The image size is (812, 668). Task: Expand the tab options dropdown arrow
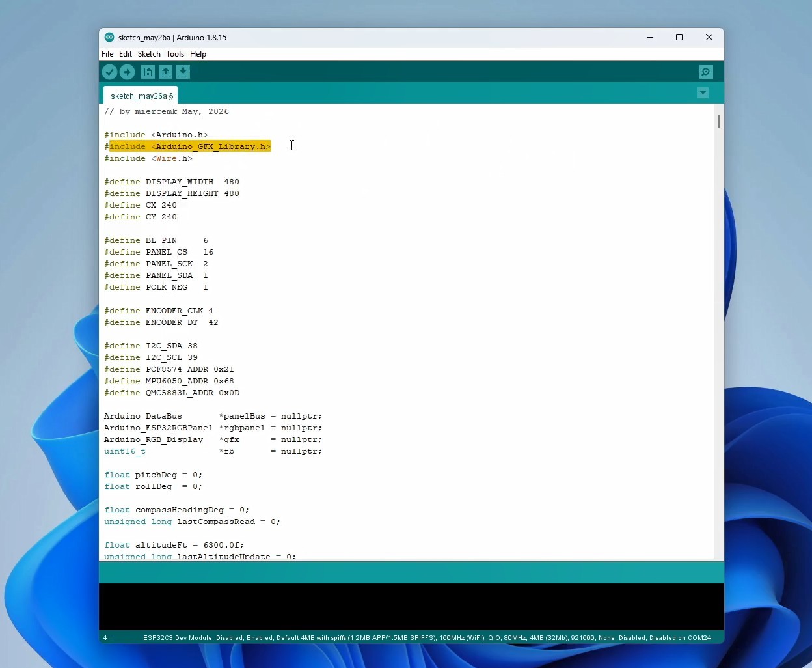click(703, 93)
